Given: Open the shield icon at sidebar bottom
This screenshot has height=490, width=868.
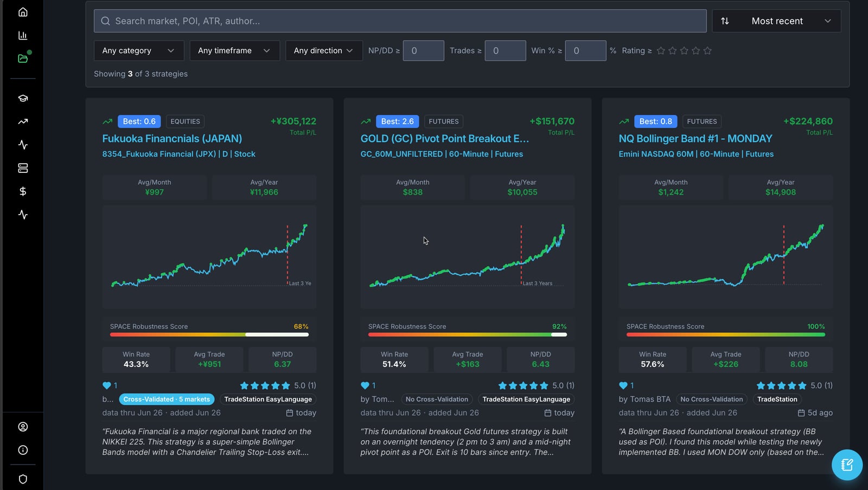Looking at the screenshot, I should click(x=23, y=479).
